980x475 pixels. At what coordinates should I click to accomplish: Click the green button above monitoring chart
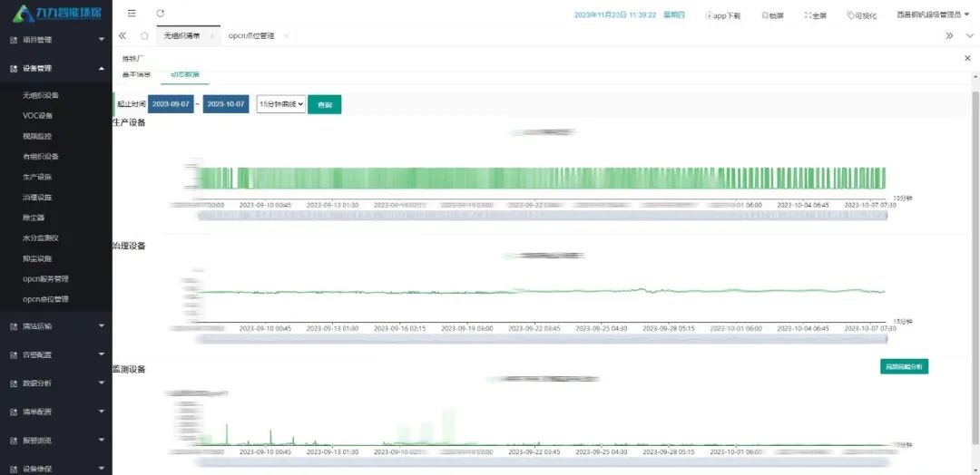(x=904, y=366)
